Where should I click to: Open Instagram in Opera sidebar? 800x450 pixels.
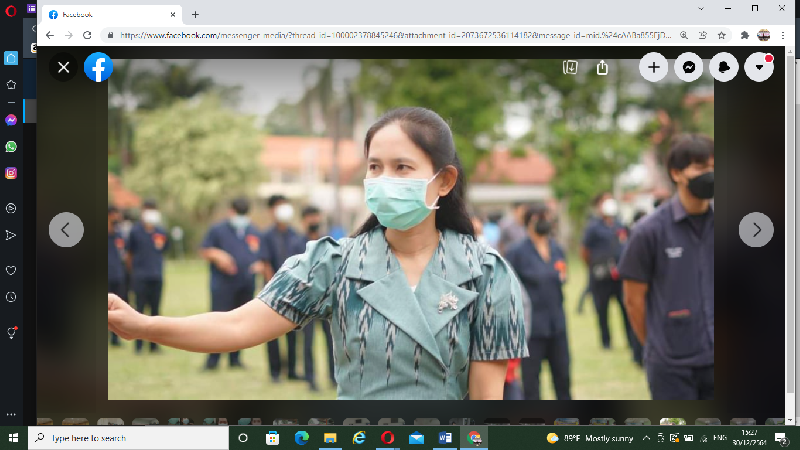(x=11, y=173)
